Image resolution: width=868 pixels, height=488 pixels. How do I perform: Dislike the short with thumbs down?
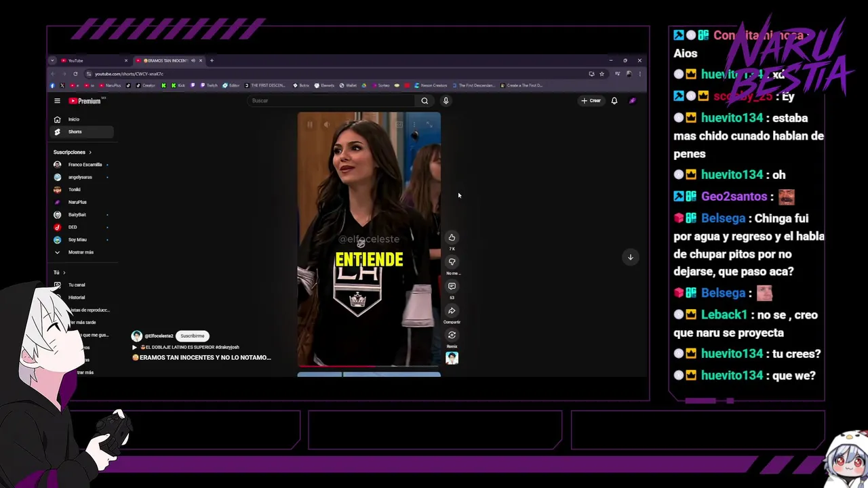[x=452, y=262]
